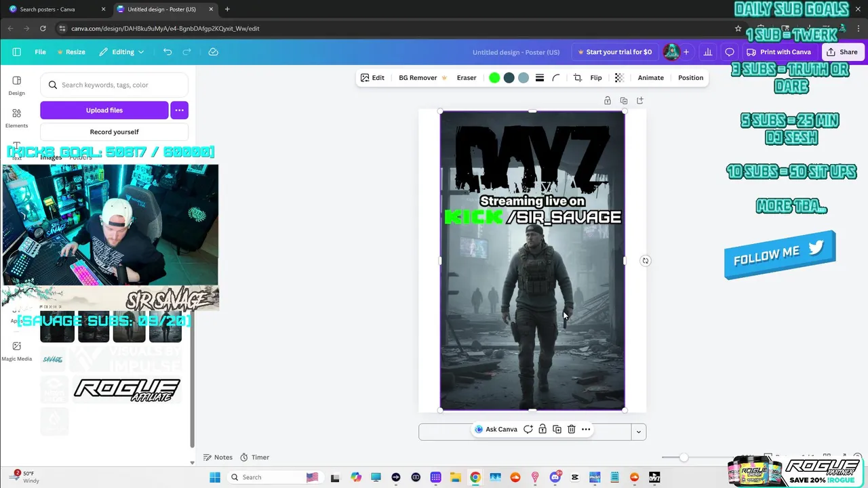
Task: Add collaborators with plus icon
Action: [686, 52]
